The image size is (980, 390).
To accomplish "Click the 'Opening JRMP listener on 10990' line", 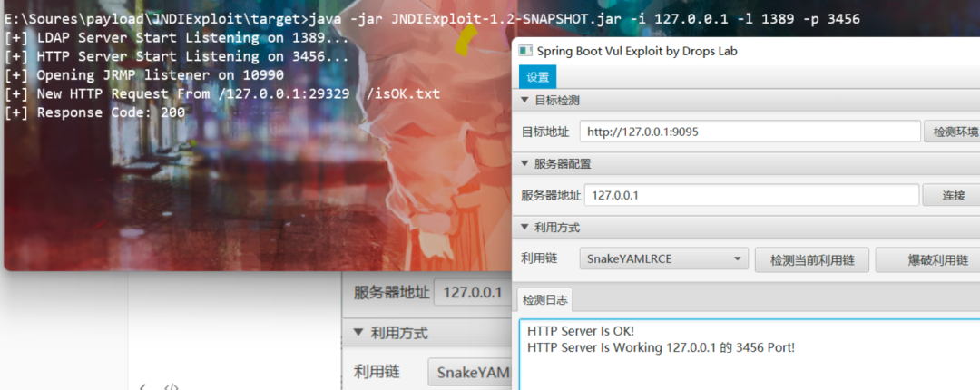I will tap(144, 75).
